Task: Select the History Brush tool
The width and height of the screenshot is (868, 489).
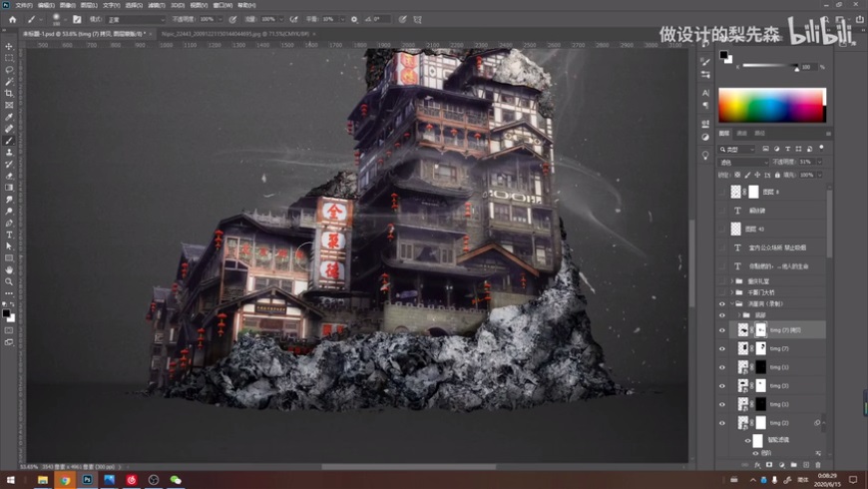Action: (9, 164)
